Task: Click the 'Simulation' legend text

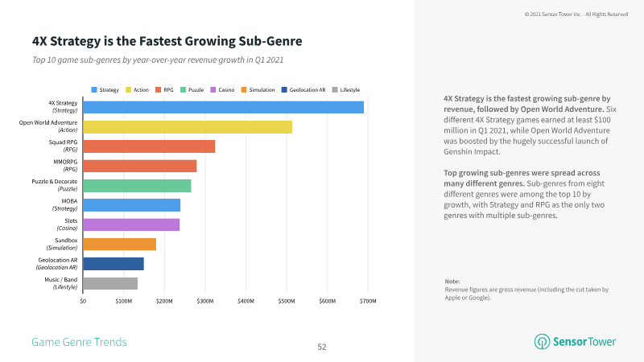Action: 262,90
